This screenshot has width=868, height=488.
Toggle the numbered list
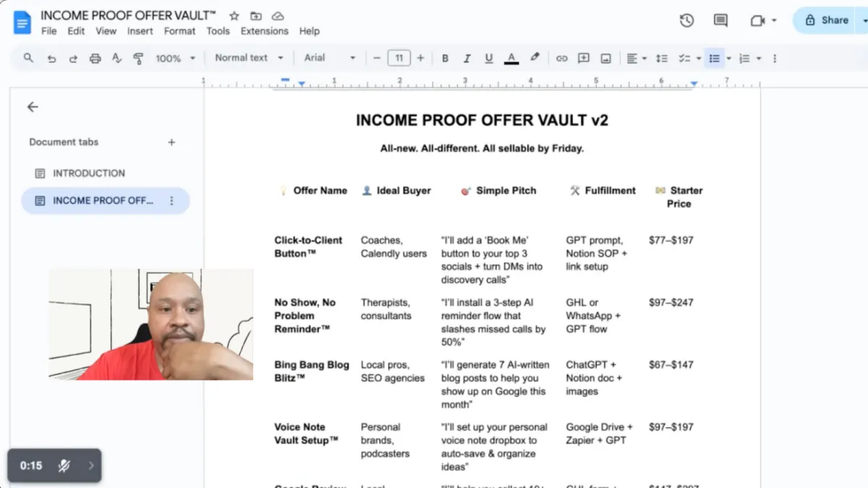[744, 59]
